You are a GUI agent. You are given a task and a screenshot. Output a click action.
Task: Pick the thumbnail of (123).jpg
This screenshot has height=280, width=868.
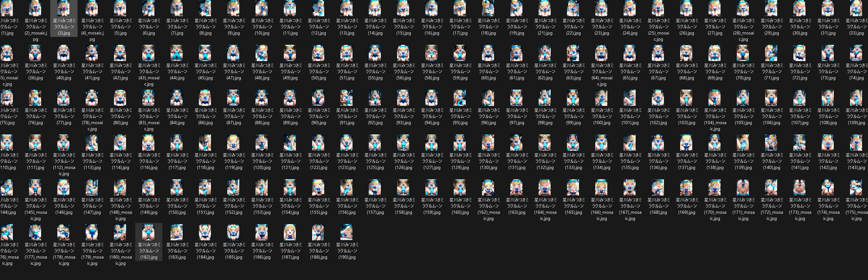click(x=347, y=143)
